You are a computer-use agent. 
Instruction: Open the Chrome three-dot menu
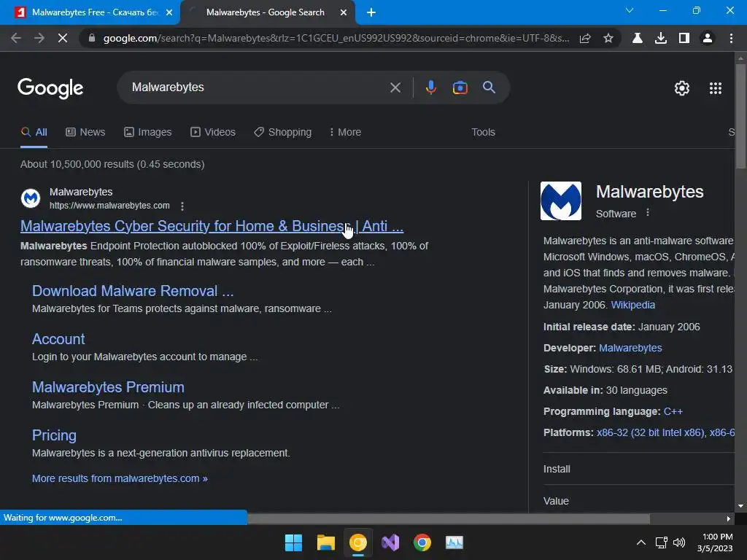pyautogui.click(x=731, y=38)
